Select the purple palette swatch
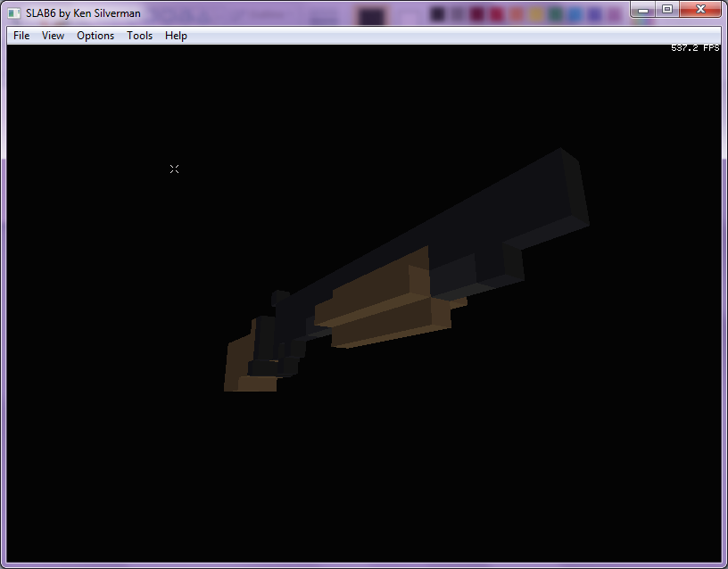This screenshot has height=569, width=728. (594, 13)
